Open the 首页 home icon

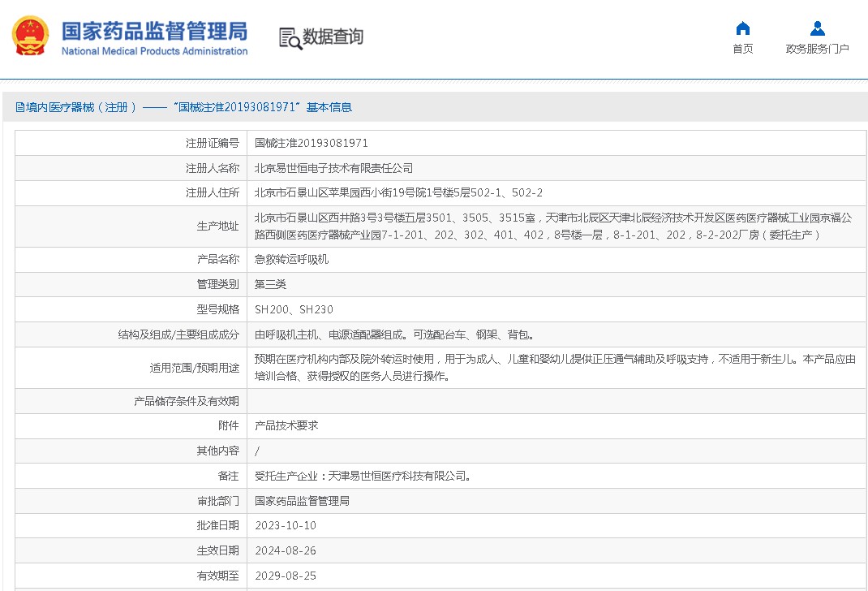(743, 28)
